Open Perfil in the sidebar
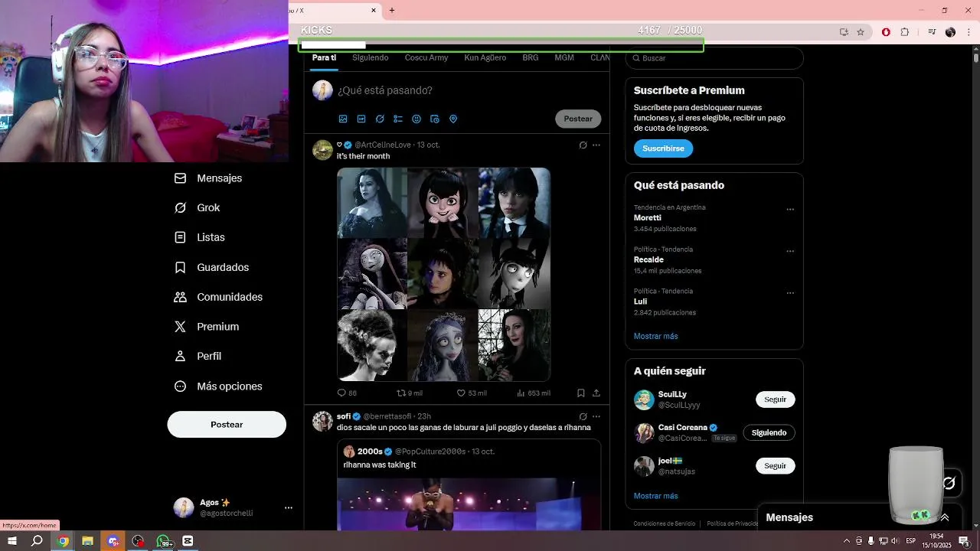 tap(198, 357)
